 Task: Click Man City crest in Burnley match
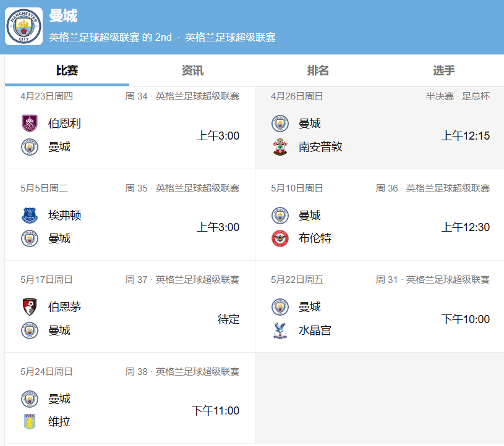(30, 147)
